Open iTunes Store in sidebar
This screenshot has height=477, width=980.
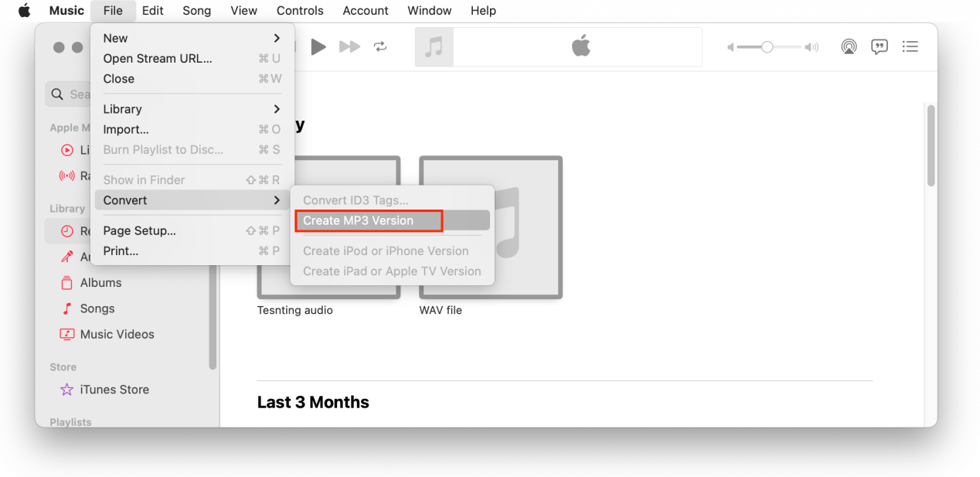tap(114, 390)
